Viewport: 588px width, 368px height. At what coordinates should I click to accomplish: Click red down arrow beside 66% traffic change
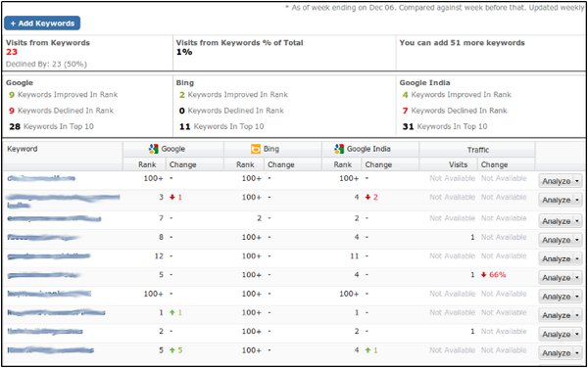[x=484, y=275]
